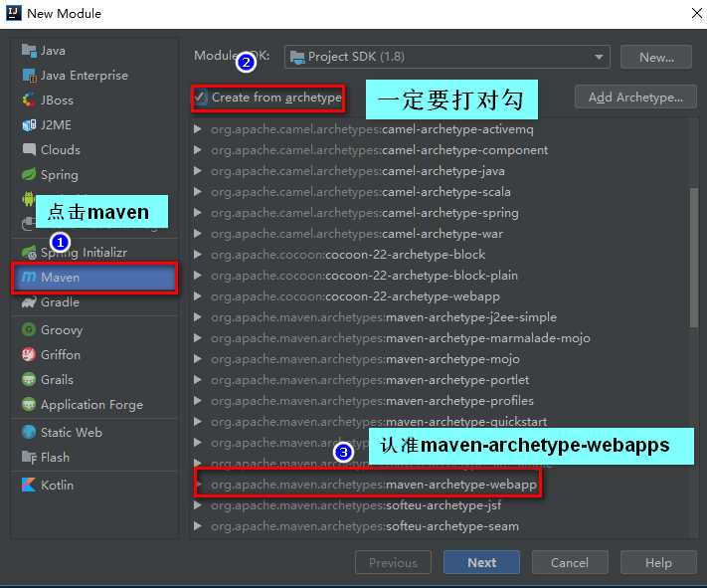Click the Static Web globe icon
Screen dimensions: 707x588
pos(29,433)
